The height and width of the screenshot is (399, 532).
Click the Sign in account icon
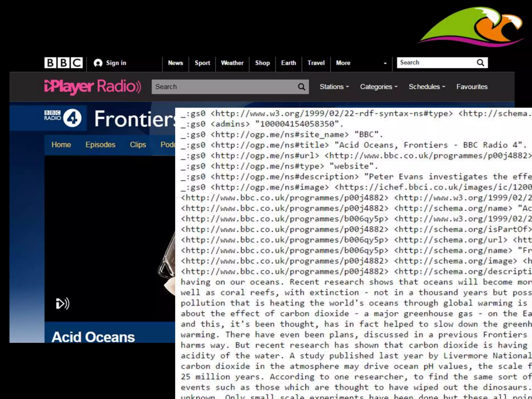pos(98,63)
